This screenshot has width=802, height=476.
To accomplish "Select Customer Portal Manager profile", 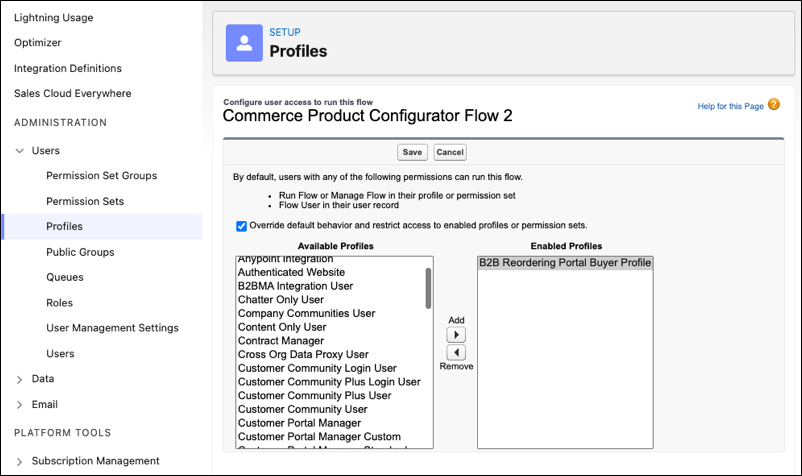I will coord(299,423).
